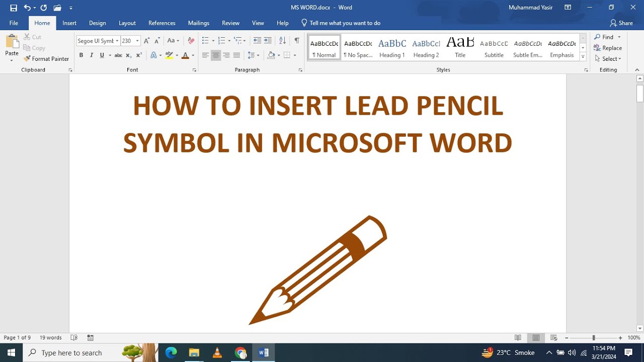This screenshot has width=644, height=362.
Task: Open the notification center
Action: coord(628,352)
